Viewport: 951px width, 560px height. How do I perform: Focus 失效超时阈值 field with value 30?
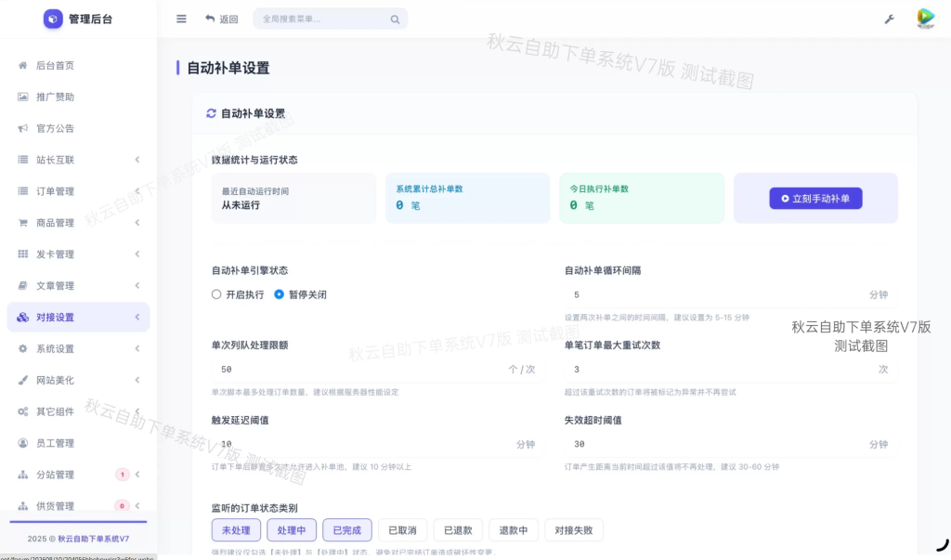tap(731, 444)
